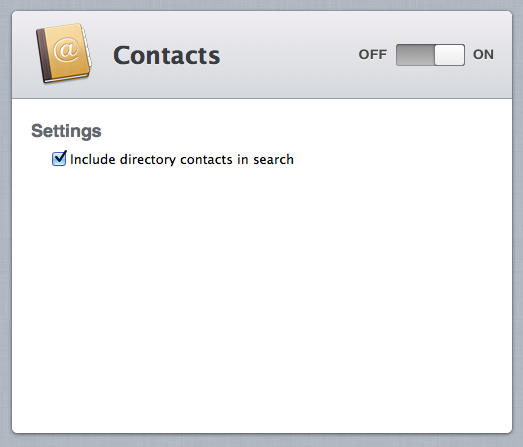Click the word 'directory' in the checkbox label

tap(148, 160)
